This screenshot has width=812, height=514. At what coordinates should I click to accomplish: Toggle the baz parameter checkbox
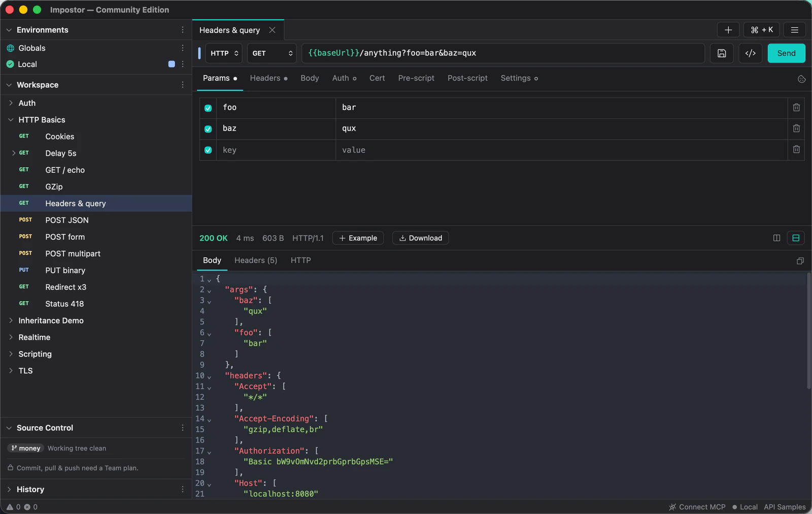point(208,129)
